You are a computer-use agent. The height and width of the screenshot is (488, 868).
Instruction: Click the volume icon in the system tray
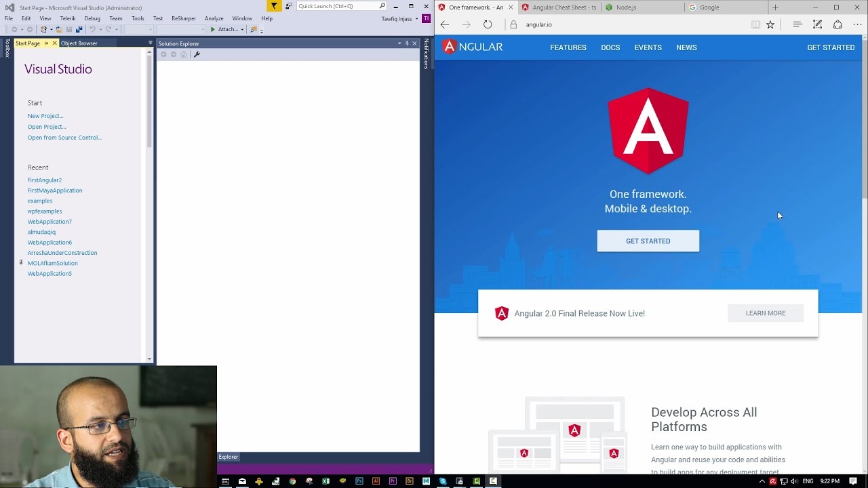793,481
